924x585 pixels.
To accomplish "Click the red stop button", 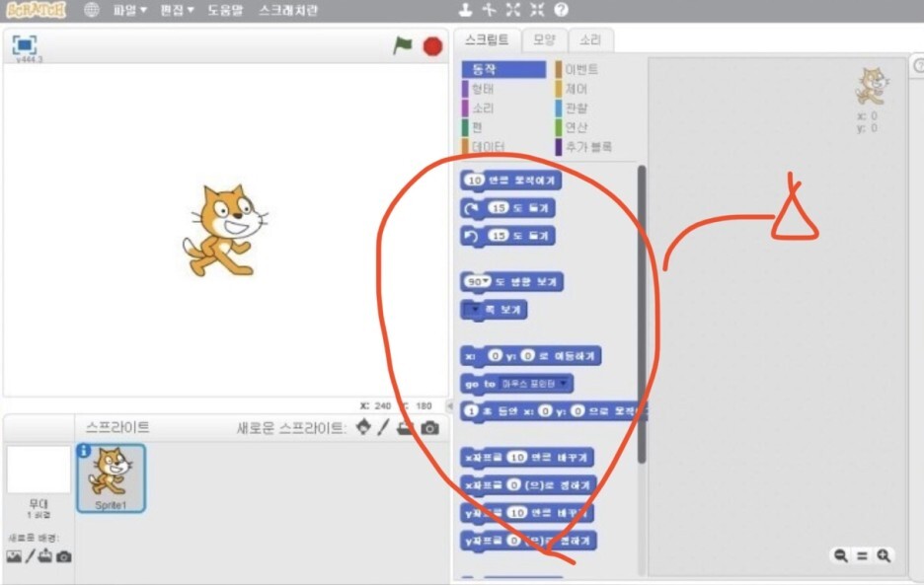I will [x=432, y=46].
